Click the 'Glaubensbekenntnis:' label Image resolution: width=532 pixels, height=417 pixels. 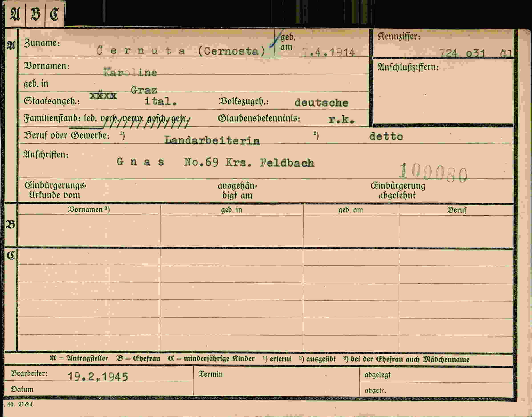pyautogui.click(x=259, y=119)
